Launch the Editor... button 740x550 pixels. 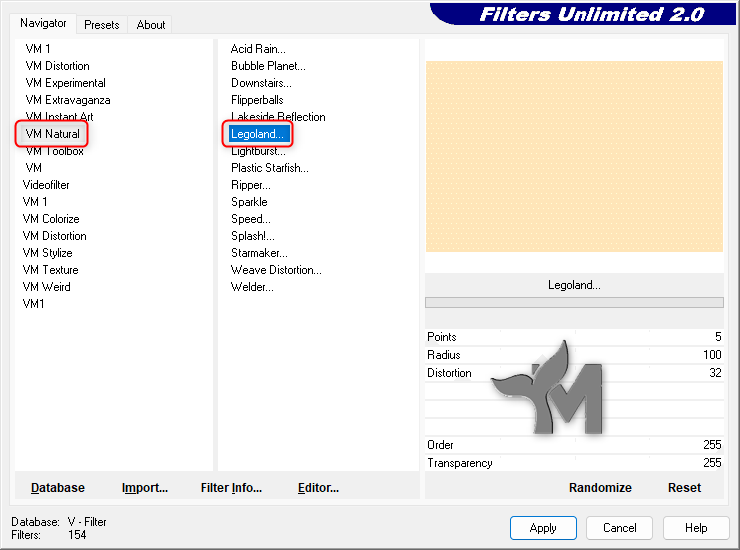pos(318,488)
